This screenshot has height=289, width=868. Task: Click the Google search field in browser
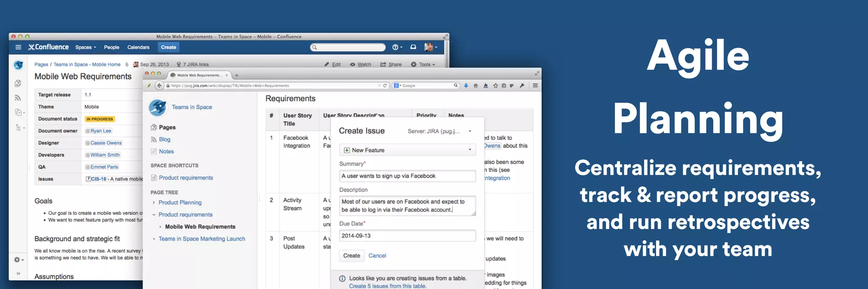tap(427, 85)
